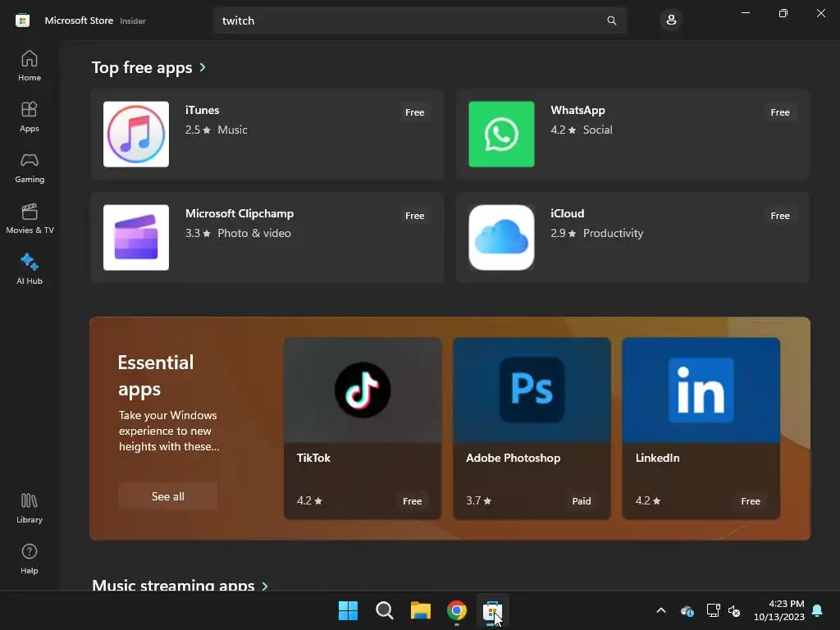Image resolution: width=840 pixels, height=630 pixels.
Task: Open Windows Start menu
Action: (x=348, y=610)
